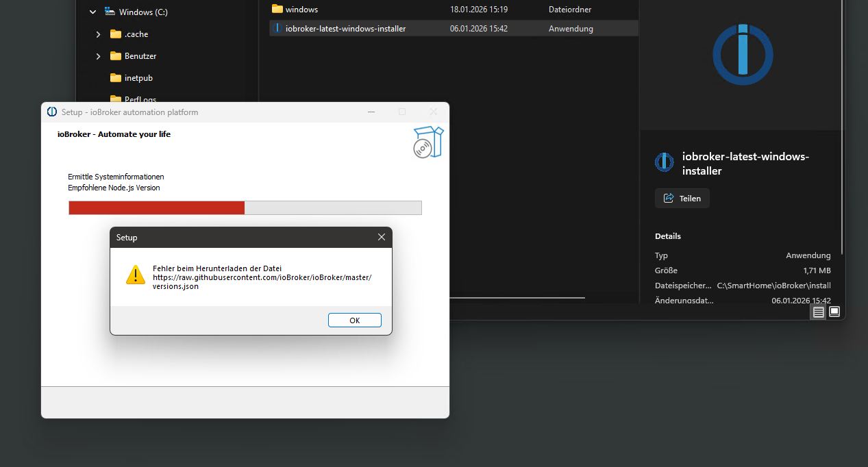This screenshot has height=467, width=868.
Task: Select the Windows (C:) tree item
Action: tap(143, 12)
